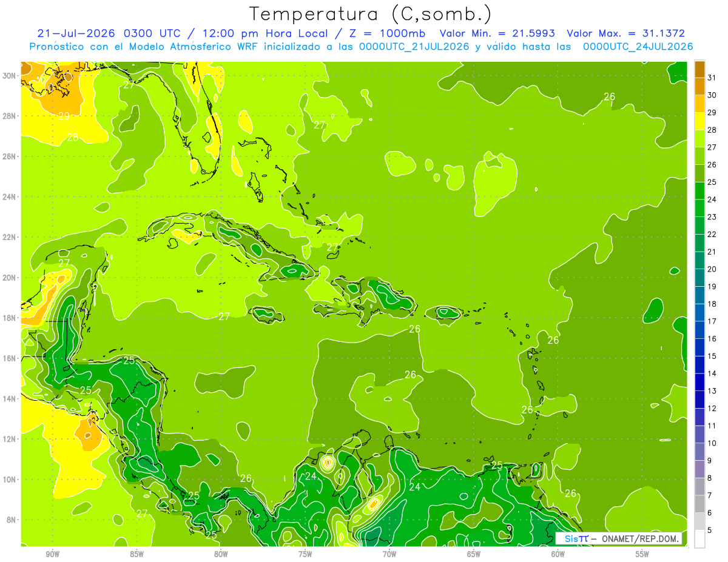Click the '65W' longitude axis label
The height and width of the screenshot is (562, 728).
474,554
